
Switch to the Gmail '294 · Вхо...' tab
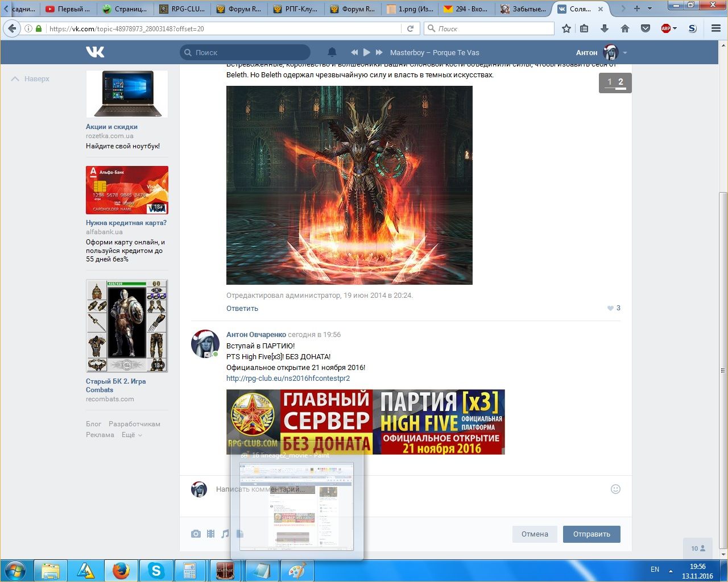pyautogui.click(x=466, y=9)
